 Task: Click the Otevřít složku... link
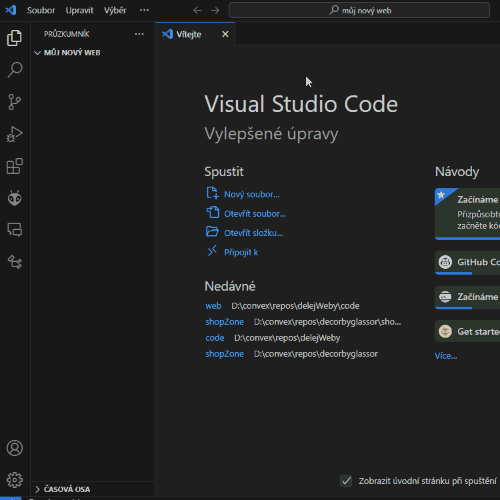253,233
